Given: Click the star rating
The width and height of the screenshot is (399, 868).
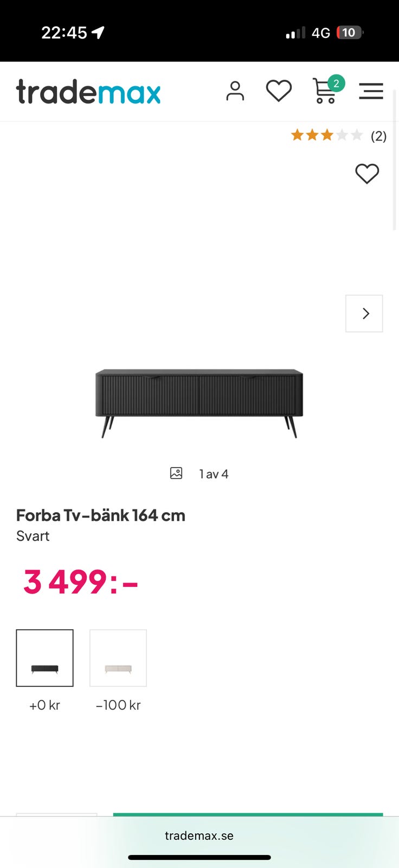Looking at the screenshot, I should 326,136.
